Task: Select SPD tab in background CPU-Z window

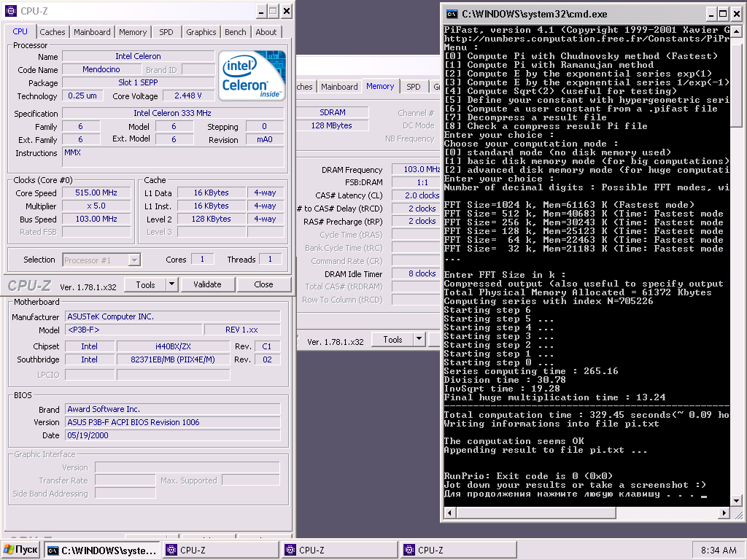Action: (414, 87)
